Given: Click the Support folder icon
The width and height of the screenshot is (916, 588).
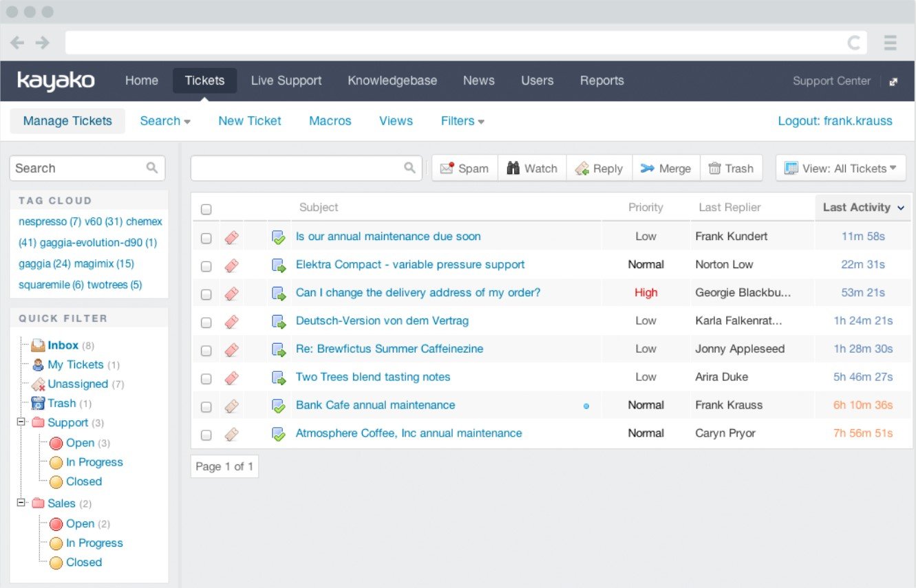Looking at the screenshot, I should [x=39, y=422].
